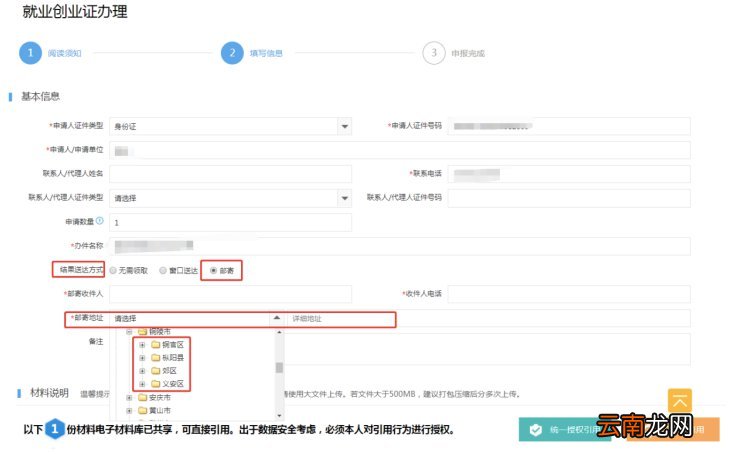This screenshot has width=730, height=454.
Task: Choose 枞阳县 label in address tree
Action: click(x=173, y=358)
